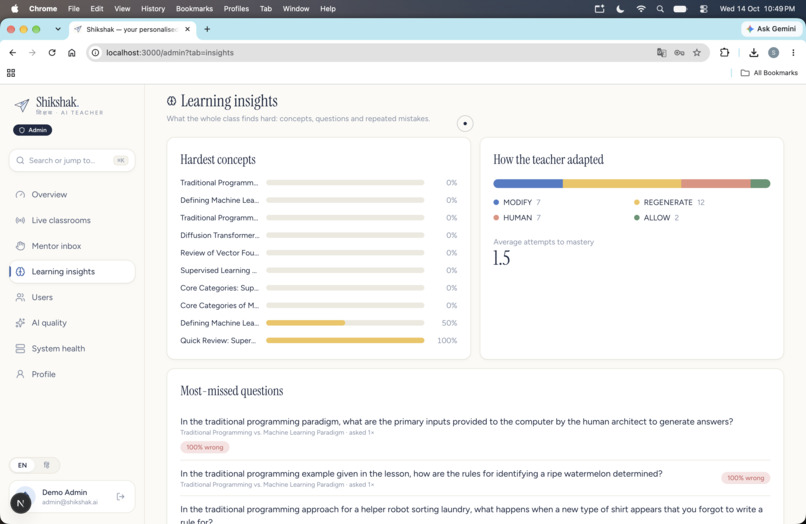Reload the page

pos(52,52)
